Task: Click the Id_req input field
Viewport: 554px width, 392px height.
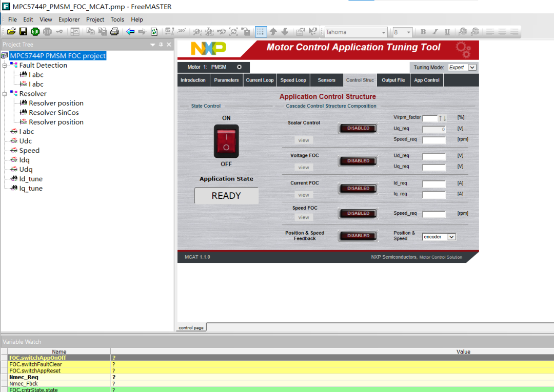Action: point(434,184)
